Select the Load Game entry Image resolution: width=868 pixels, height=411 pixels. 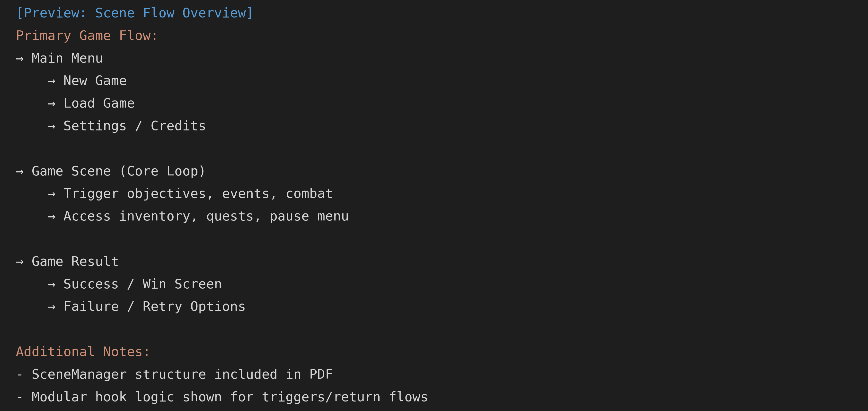(99, 103)
